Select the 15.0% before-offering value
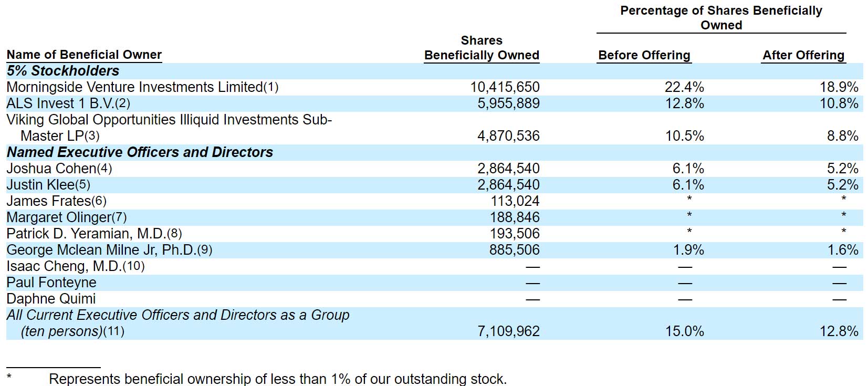Screen dimensions: 868x386 click(x=684, y=331)
